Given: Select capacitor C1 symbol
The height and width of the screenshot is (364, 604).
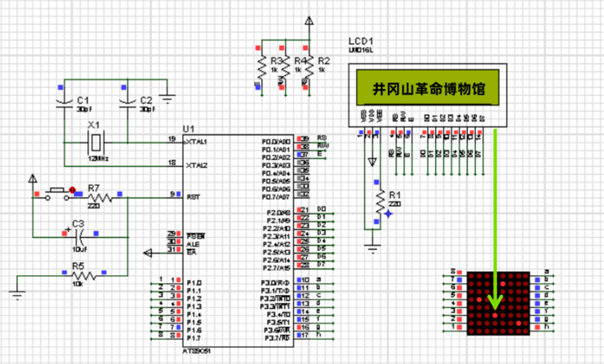Looking at the screenshot, I should coord(64,104).
